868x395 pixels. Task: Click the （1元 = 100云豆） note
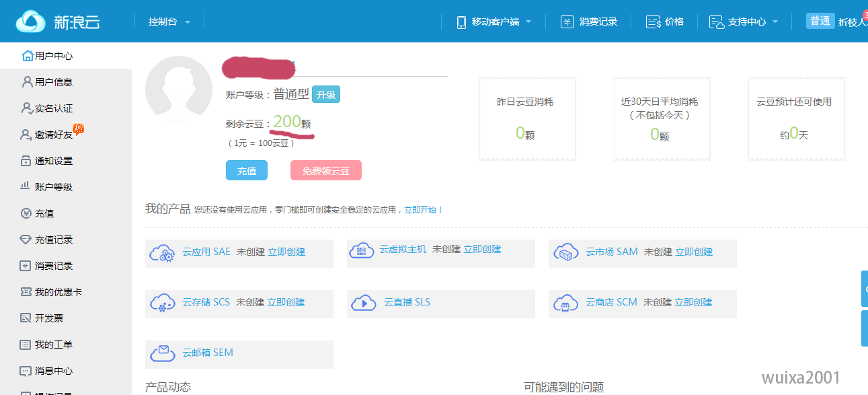coord(261,143)
